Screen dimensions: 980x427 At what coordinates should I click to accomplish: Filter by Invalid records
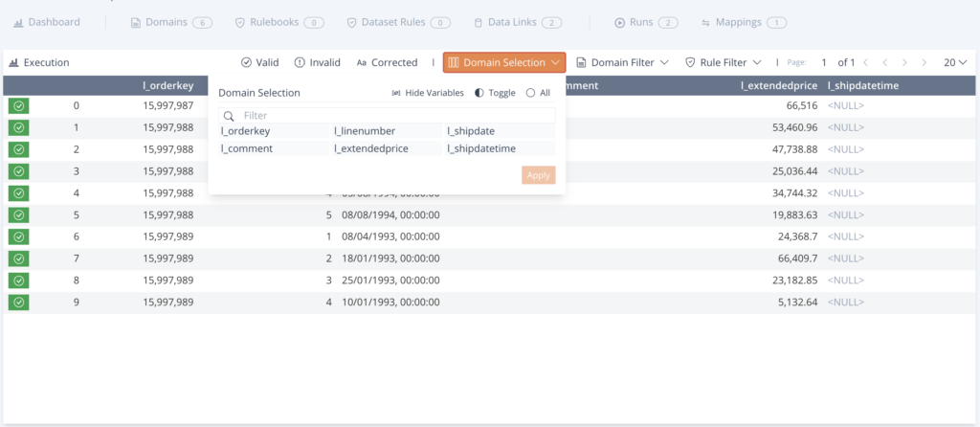317,62
